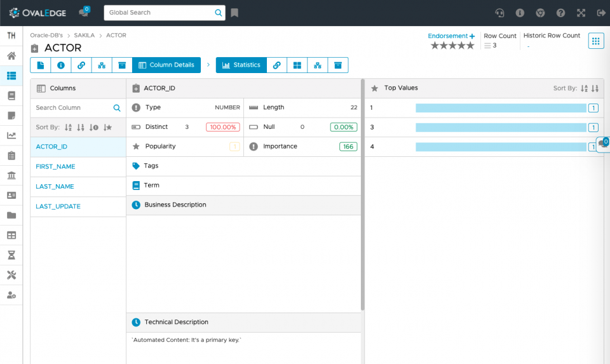Click ACTOR breadcrumb link

pyautogui.click(x=116, y=35)
